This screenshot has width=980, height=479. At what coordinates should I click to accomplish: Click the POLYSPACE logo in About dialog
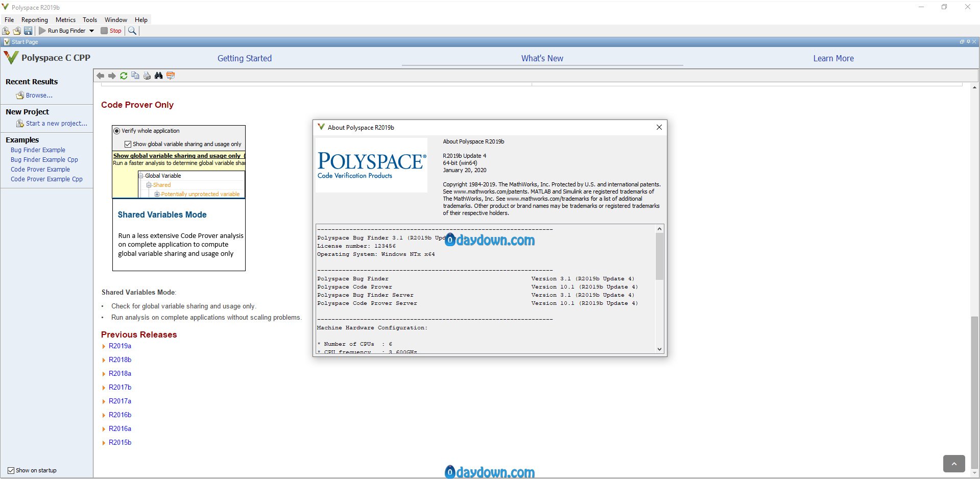[371, 165]
